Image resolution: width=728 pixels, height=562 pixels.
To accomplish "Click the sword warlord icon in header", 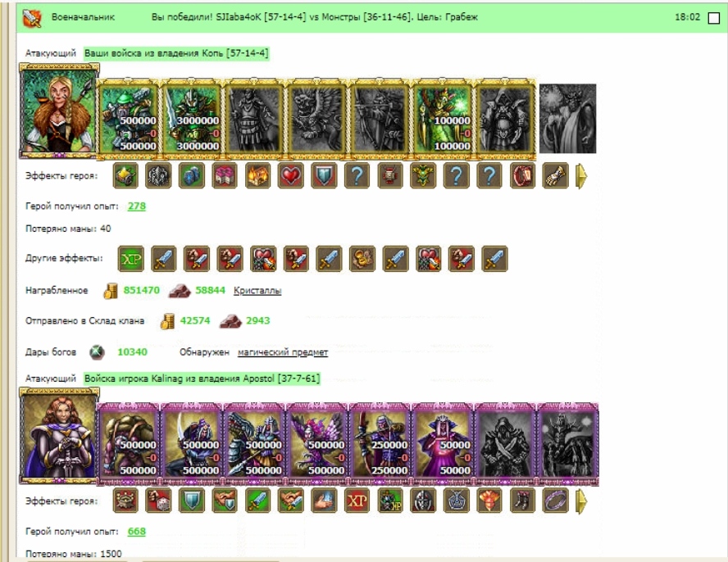I will coord(32,18).
